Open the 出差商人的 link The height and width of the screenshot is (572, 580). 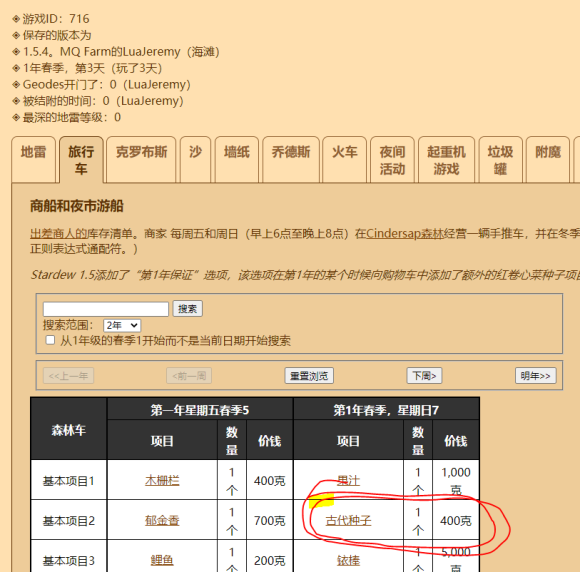click(x=58, y=233)
